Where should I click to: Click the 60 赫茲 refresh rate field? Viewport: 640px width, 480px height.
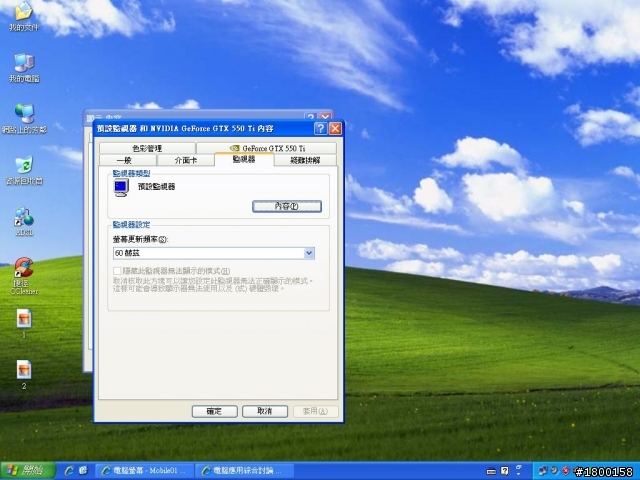pos(213,253)
